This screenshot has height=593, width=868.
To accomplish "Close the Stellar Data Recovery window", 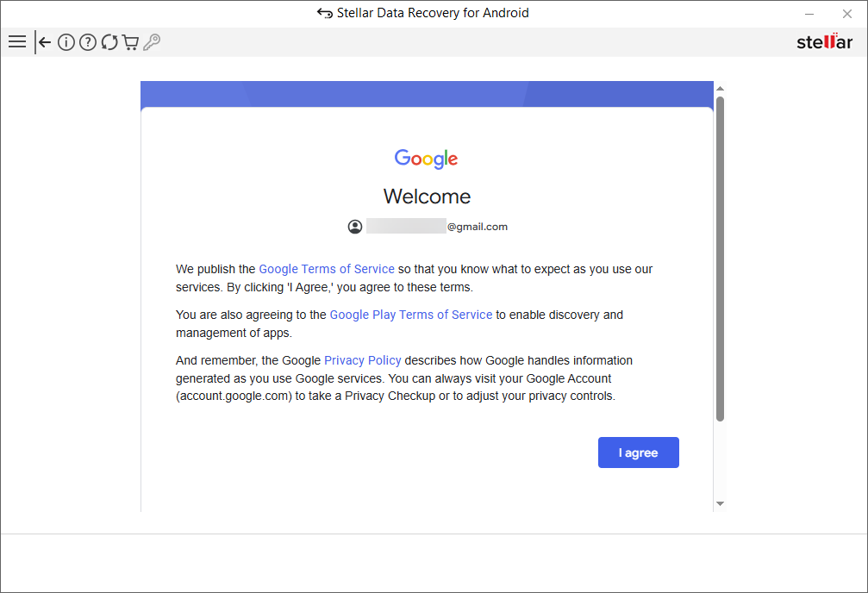I will click(846, 14).
